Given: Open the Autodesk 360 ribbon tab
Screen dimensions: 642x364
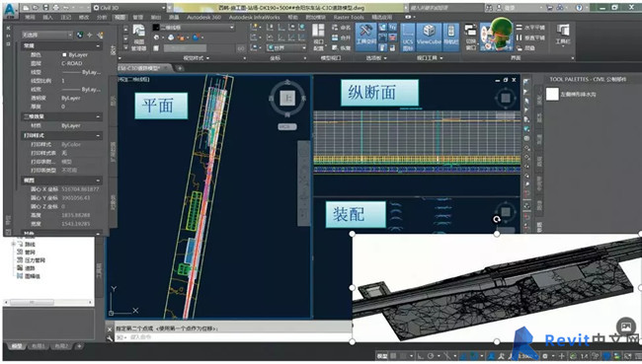Looking at the screenshot, I should (203, 17).
